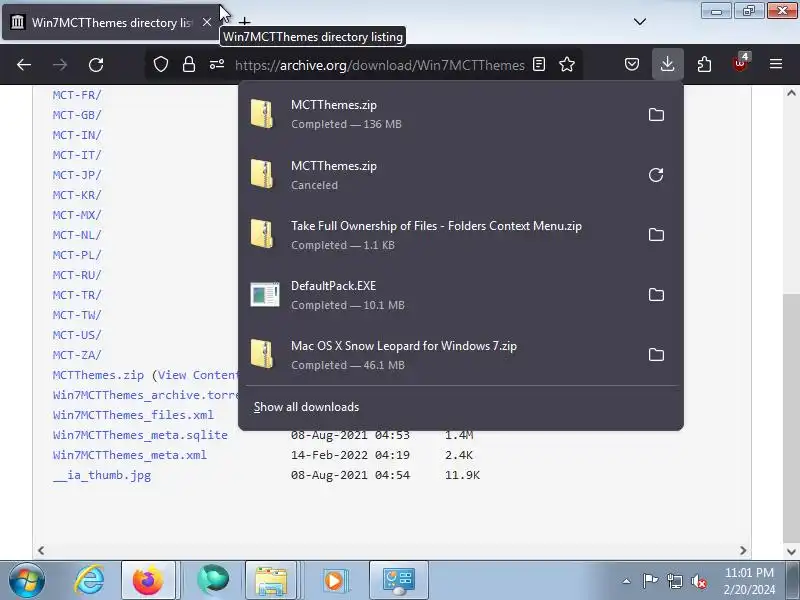Image resolution: width=800 pixels, height=600 pixels.
Task: Show hidden tray icons arrow
Action: [x=626, y=581]
